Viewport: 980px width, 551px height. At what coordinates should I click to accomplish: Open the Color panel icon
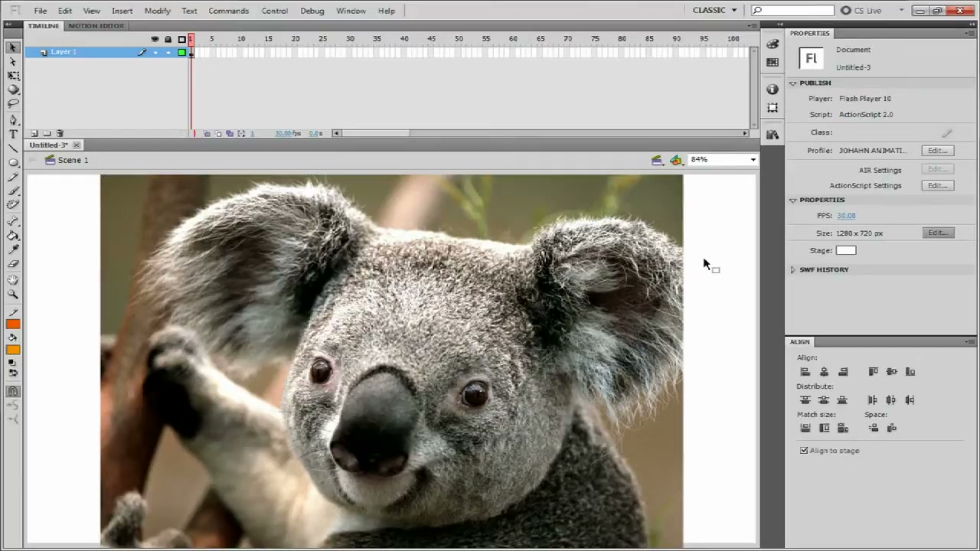coord(773,44)
